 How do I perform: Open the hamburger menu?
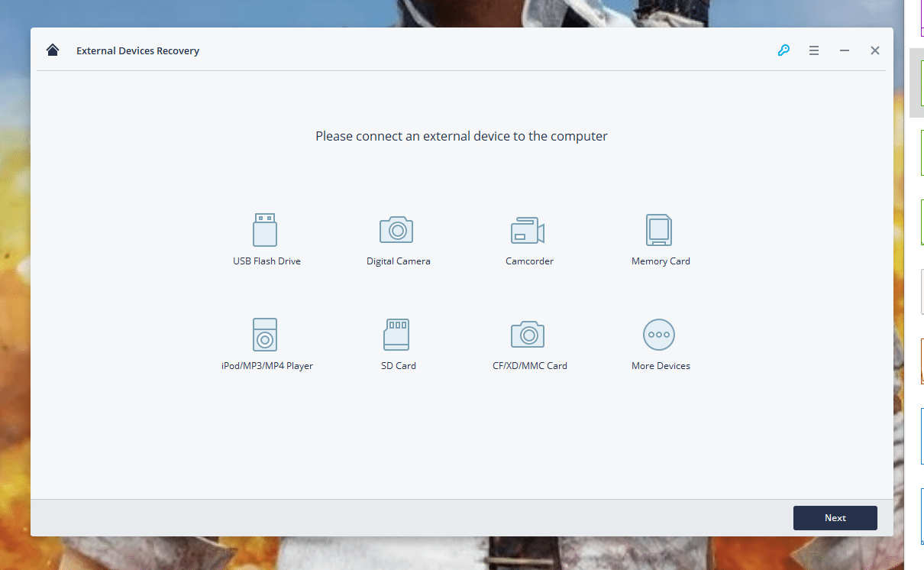(814, 50)
